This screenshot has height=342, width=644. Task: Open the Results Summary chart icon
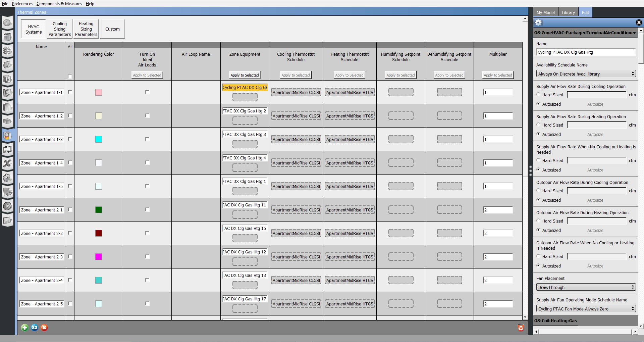[7, 221]
